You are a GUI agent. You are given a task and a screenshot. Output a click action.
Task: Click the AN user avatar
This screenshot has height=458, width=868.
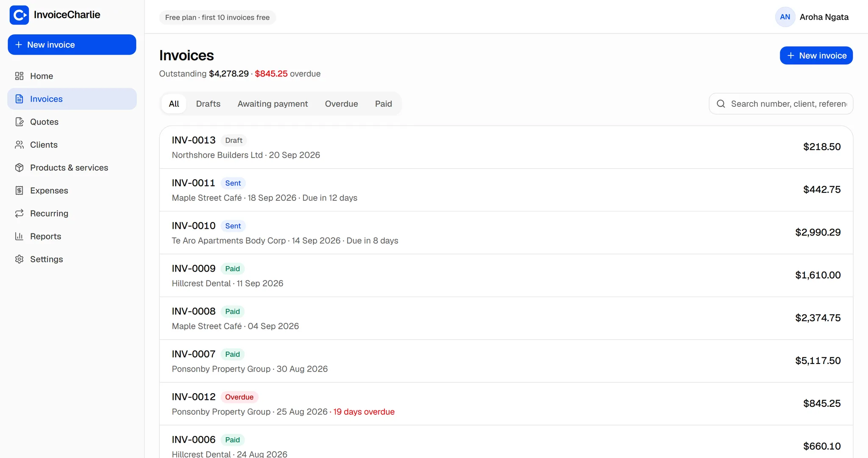click(785, 17)
